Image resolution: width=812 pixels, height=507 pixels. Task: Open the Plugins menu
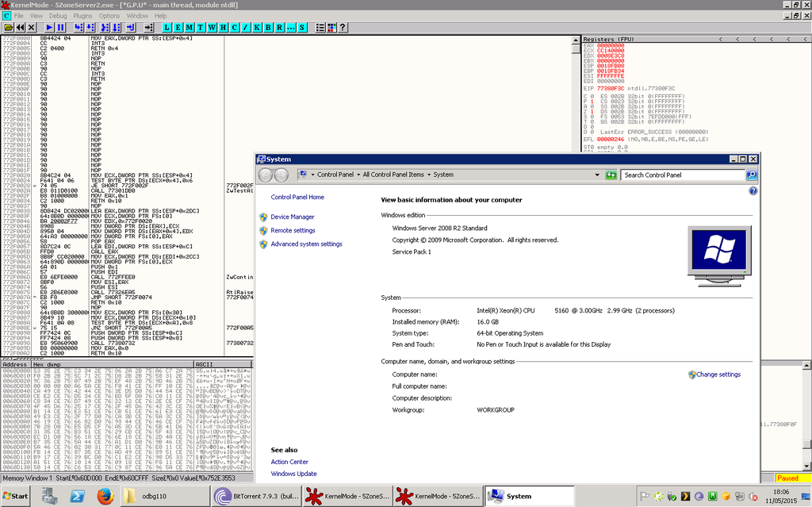82,15
